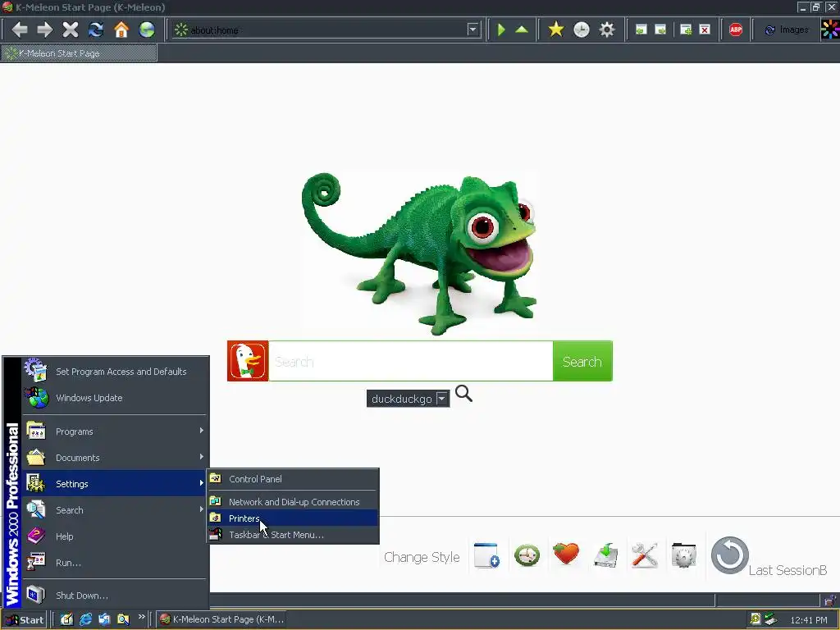The image size is (840, 630).
Task: Open Taskbar & Start Menu... settings
Action: point(293,535)
